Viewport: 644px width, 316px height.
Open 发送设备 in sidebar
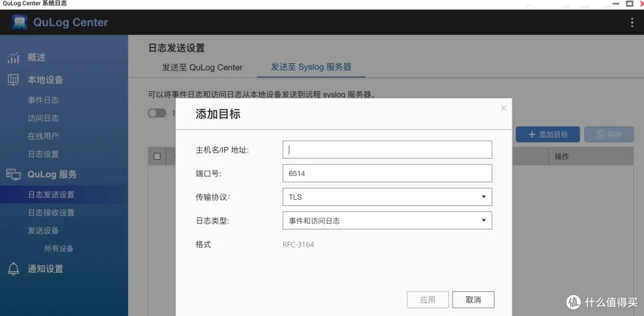click(43, 231)
